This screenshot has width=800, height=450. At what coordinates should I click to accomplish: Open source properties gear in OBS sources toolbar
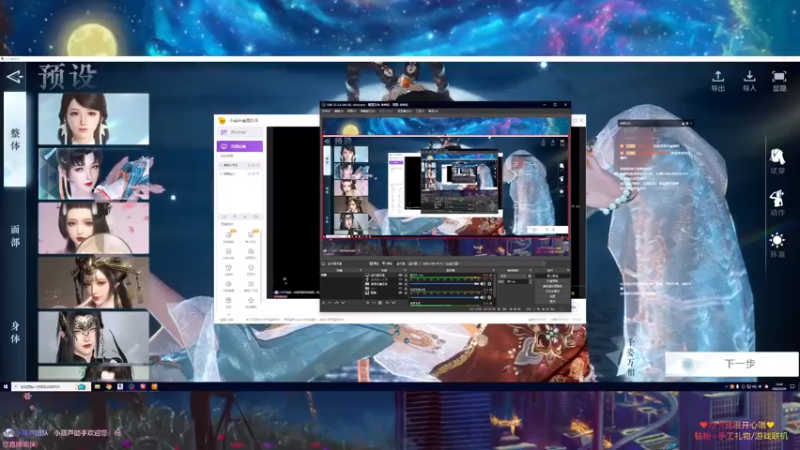380,303
